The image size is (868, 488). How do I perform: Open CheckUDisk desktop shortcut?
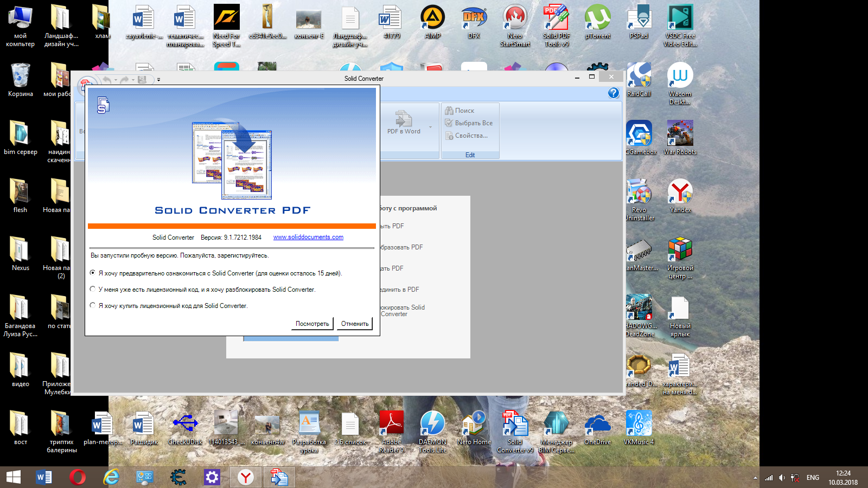[x=185, y=428]
